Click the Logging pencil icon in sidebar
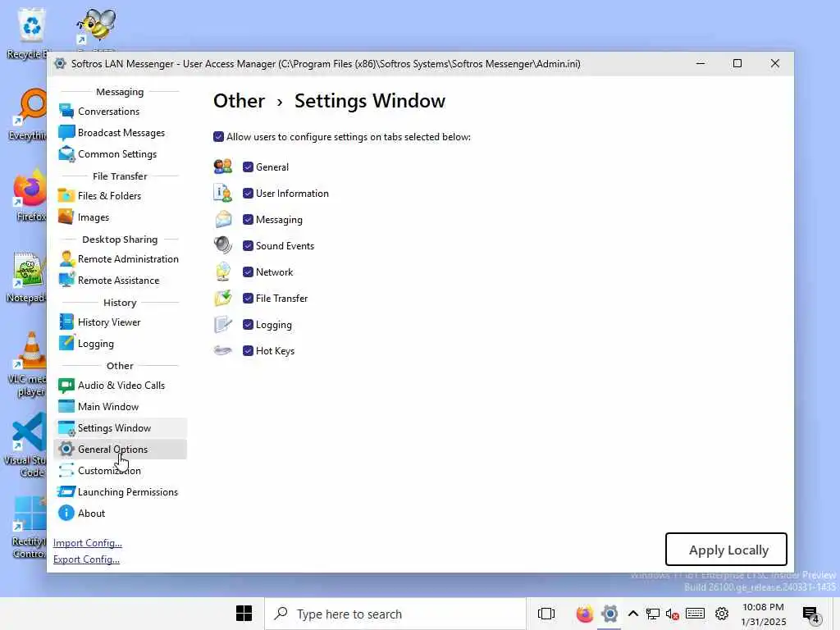The height and width of the screenshot is (630, 840). pyautogui.click(x=66, y=344)
